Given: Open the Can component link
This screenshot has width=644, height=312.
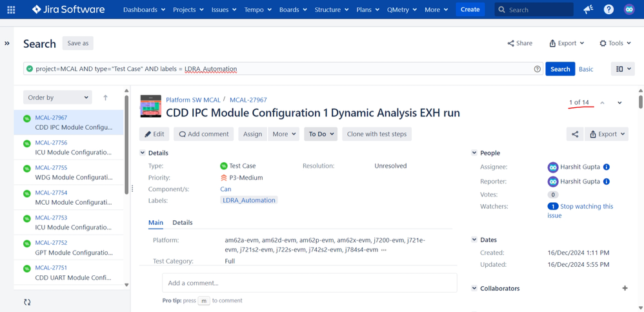Looking at the screenshot, I should click(225, 189).
